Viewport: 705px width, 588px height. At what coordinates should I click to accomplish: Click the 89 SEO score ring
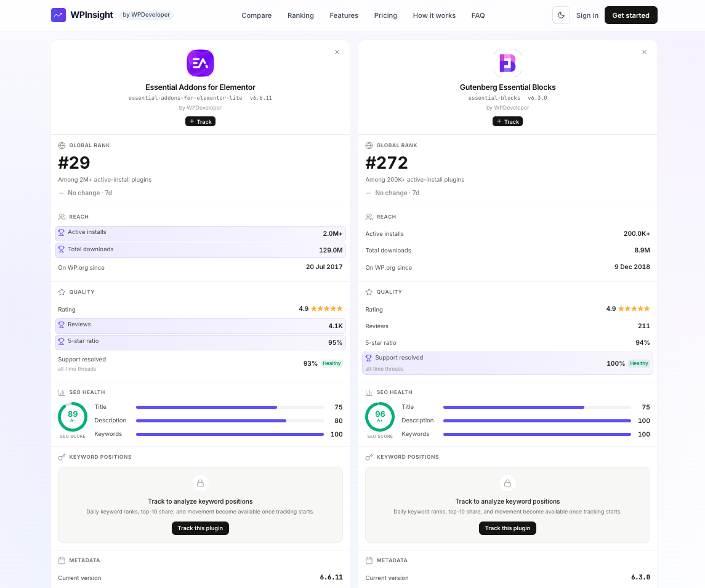[73, 417]
